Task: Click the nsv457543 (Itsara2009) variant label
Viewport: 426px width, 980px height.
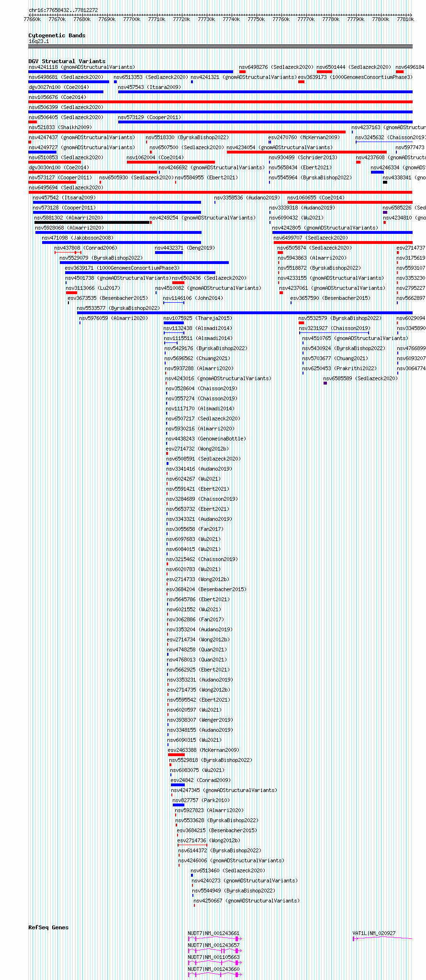Action: tap(150, 87)
